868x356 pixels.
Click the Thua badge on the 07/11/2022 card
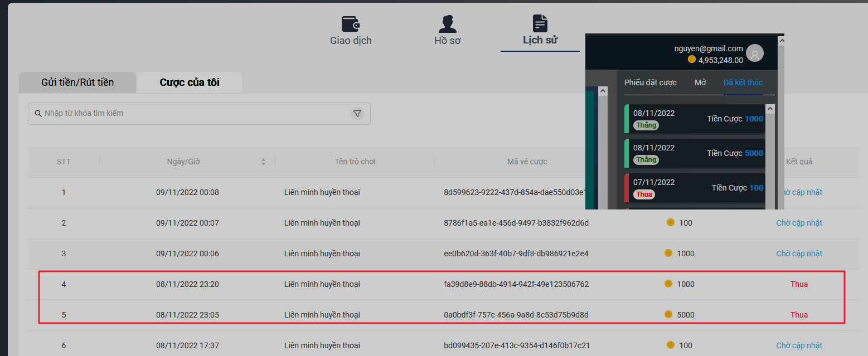[644, 194]
